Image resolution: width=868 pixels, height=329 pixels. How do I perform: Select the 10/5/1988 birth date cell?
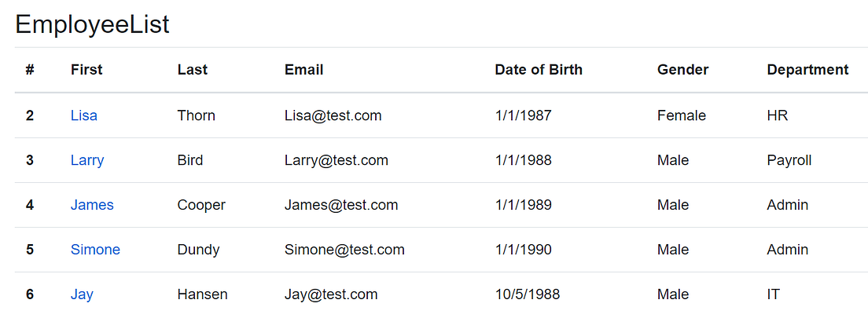[x=527, y=294]
